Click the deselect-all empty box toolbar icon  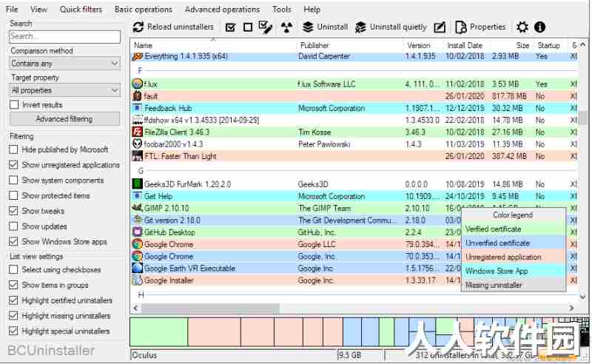pos(248,27)
